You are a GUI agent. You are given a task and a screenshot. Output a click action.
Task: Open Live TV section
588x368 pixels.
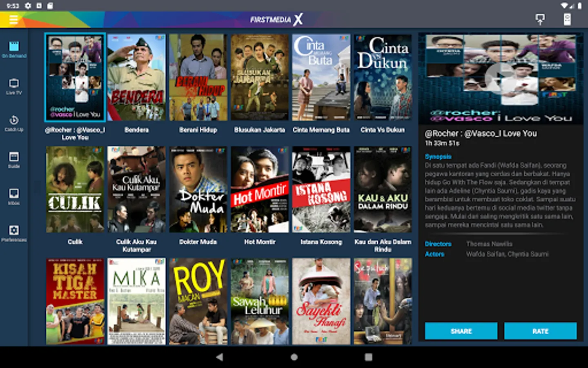pyautogui.click(x=14, y=87)
